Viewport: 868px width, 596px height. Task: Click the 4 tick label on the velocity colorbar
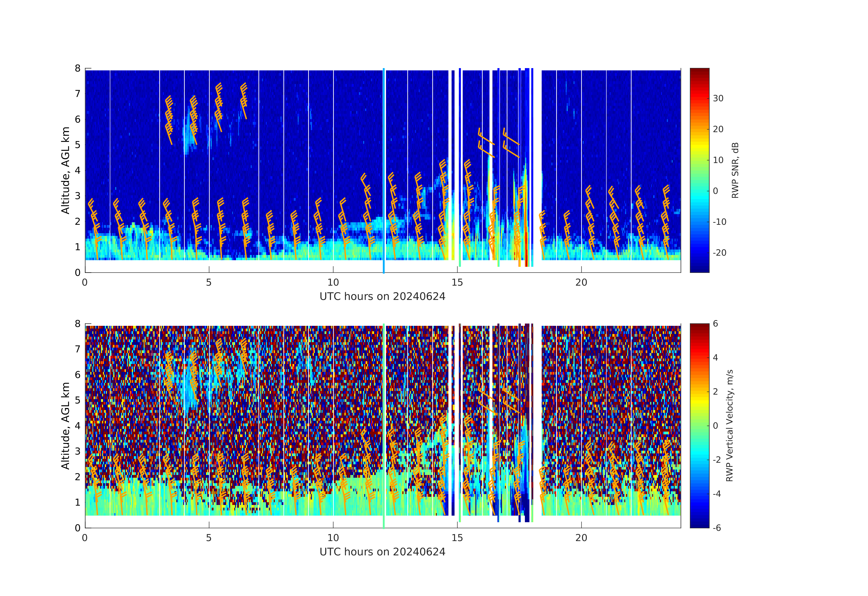coord(715,358)
